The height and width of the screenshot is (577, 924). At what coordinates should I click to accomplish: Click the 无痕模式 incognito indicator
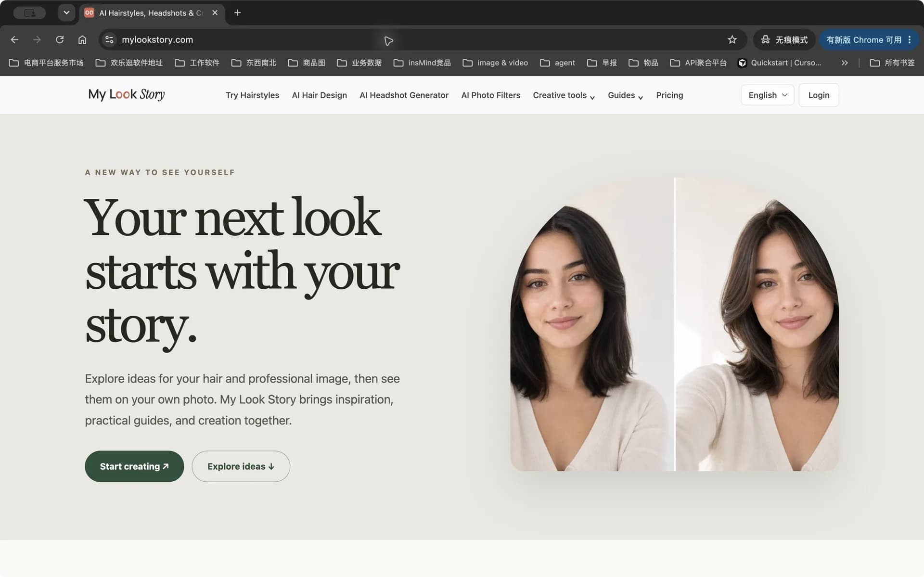(x=784, y=39)
